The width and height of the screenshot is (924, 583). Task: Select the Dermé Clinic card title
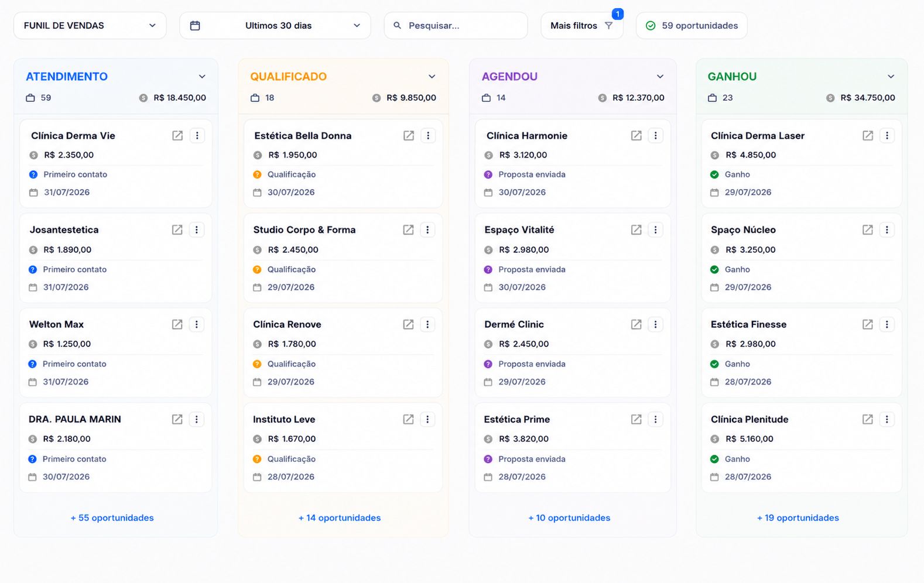click(x=514, y=324)
